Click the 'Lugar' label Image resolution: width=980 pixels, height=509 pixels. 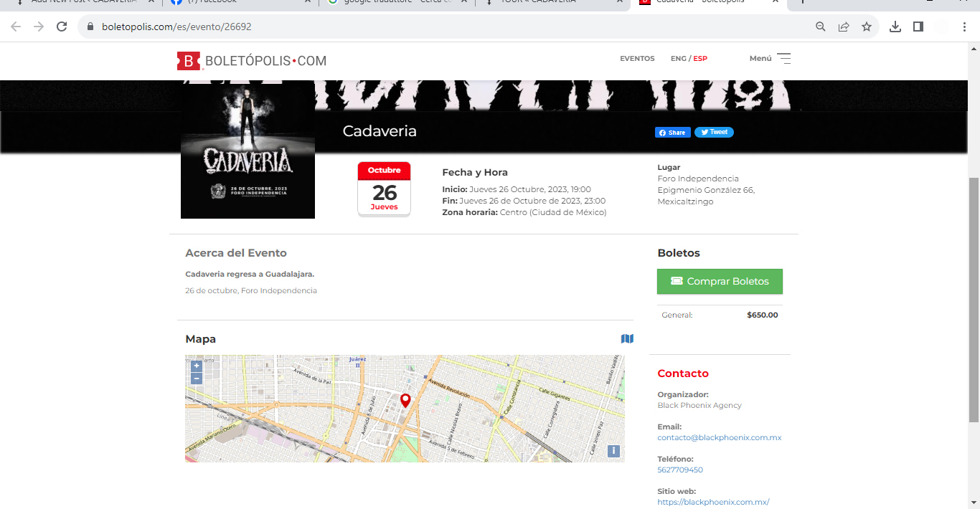coord(669,167)
